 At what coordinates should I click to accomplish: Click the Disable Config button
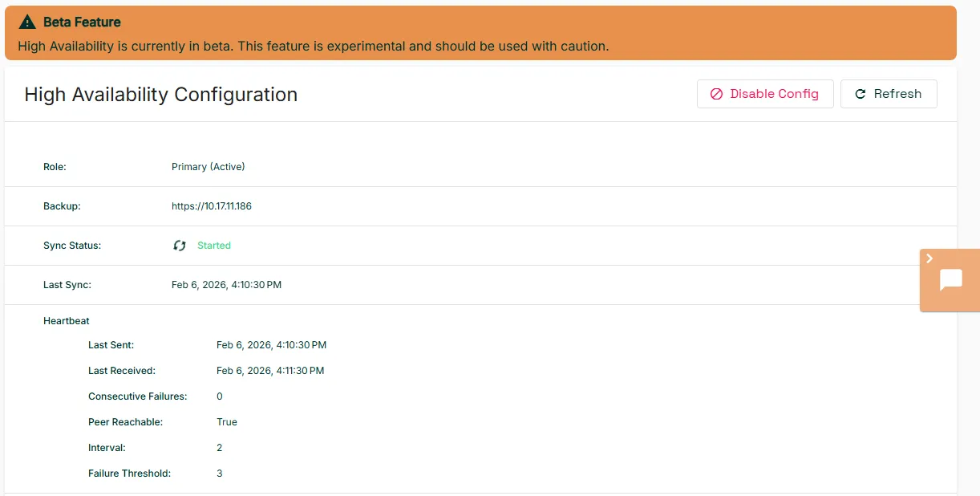[x=765, y=94]
